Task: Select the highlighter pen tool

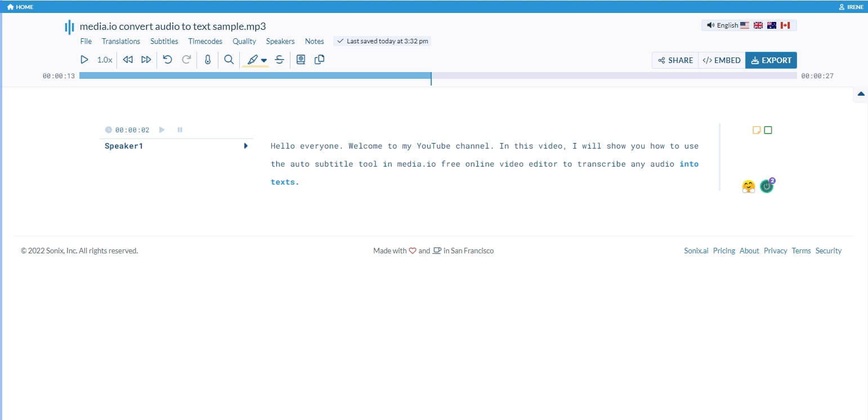Action: (252, 60)
